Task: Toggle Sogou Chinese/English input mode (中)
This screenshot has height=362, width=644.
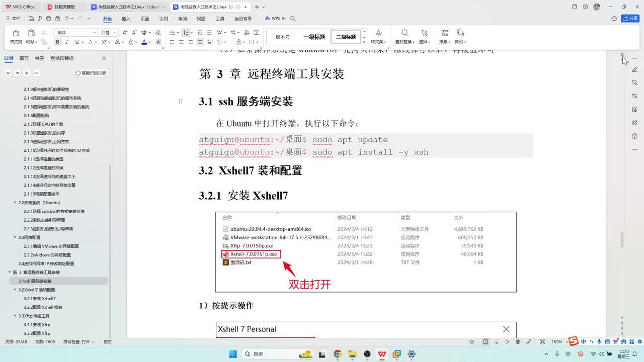Action: [x=583, y=342]
